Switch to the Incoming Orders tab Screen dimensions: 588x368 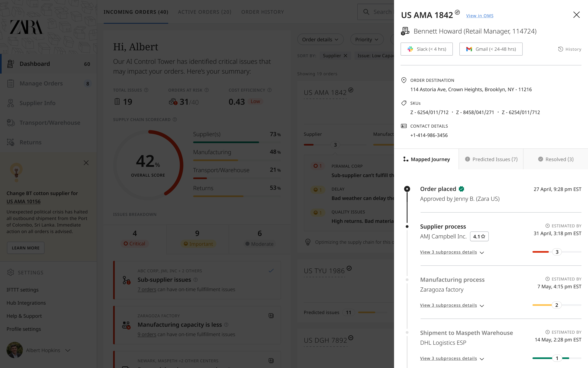(136, 12)
